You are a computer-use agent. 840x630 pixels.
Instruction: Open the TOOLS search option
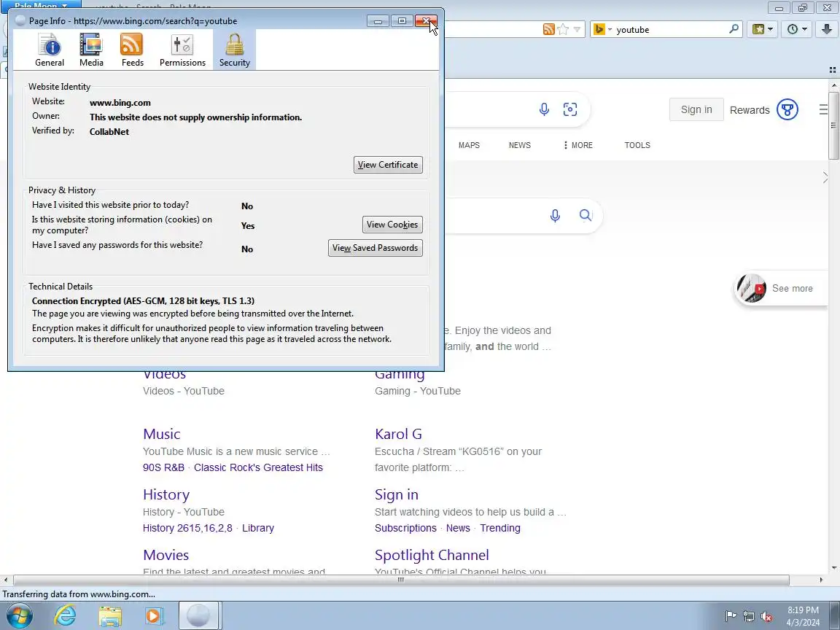[x=637, y=145]
